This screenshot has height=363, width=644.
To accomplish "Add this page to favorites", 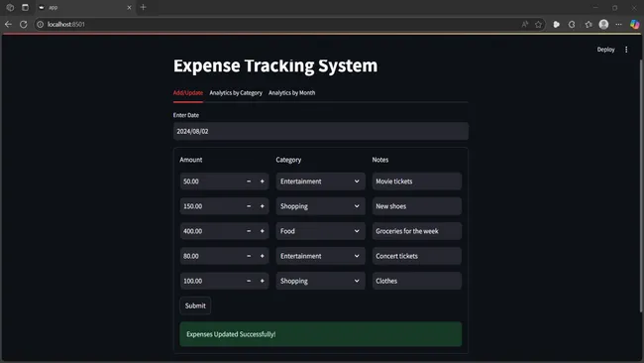I will pos(538,24).
